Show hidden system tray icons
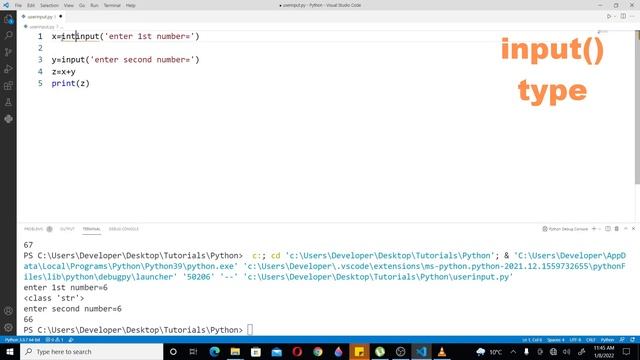Screen dimensions: 640x360 pos(513,351)
